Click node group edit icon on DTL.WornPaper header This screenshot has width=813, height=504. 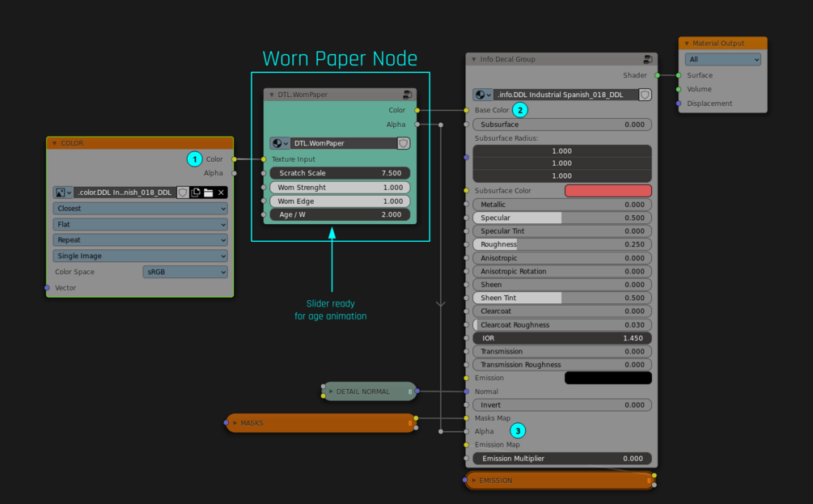tap(408, 95)
